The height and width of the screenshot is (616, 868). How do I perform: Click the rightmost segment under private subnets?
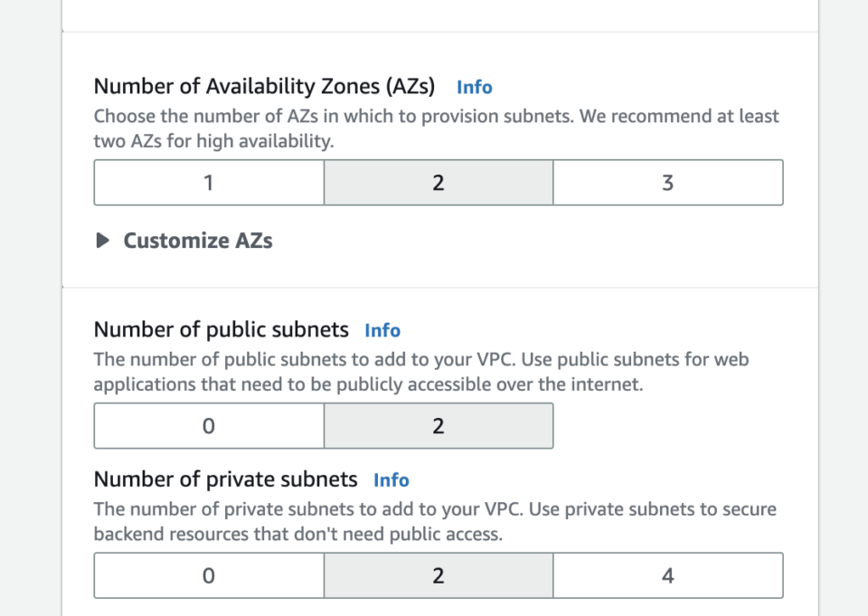[x=667, y=574]
